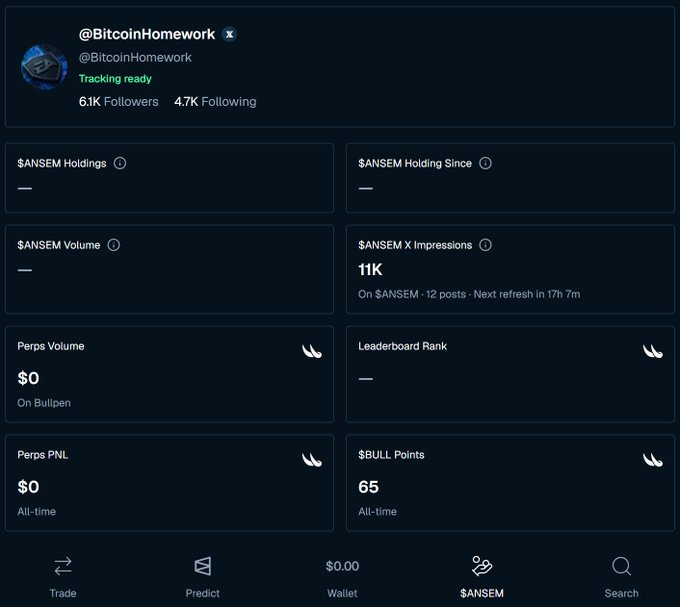This screenshot has height=607, width=680.
Task: Tap the $ANSEM hand-heart icon
Action: 482,566
